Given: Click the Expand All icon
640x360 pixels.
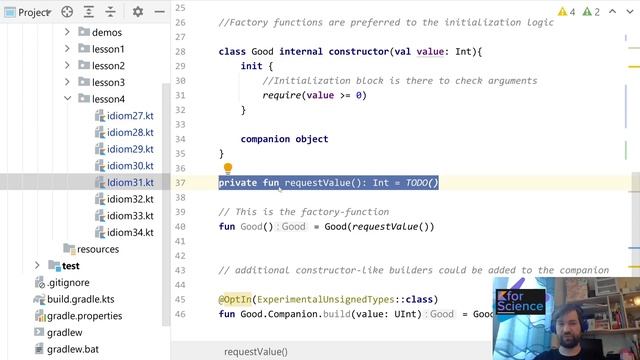Looking at the screenshot, I should (89, 12).
